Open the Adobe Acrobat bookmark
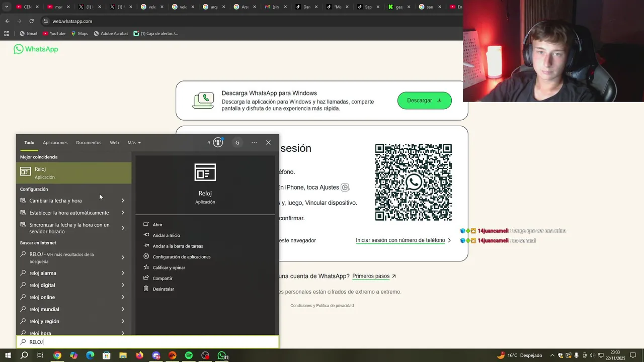 111,34
